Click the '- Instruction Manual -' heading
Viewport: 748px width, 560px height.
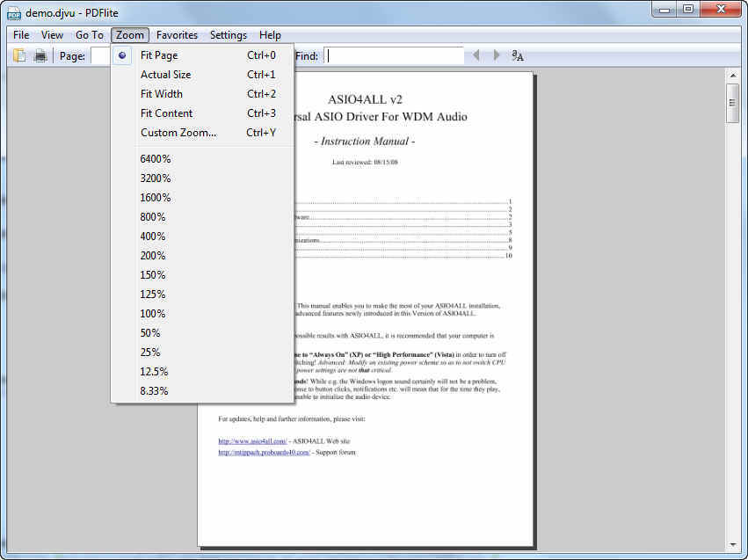point(365,142)
